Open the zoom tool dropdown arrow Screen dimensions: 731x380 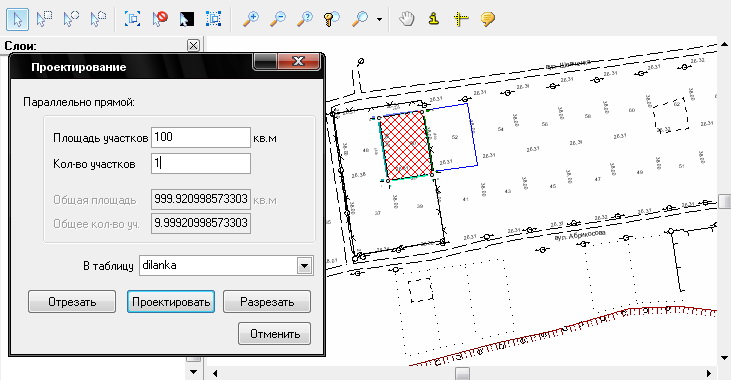point(379,20)
